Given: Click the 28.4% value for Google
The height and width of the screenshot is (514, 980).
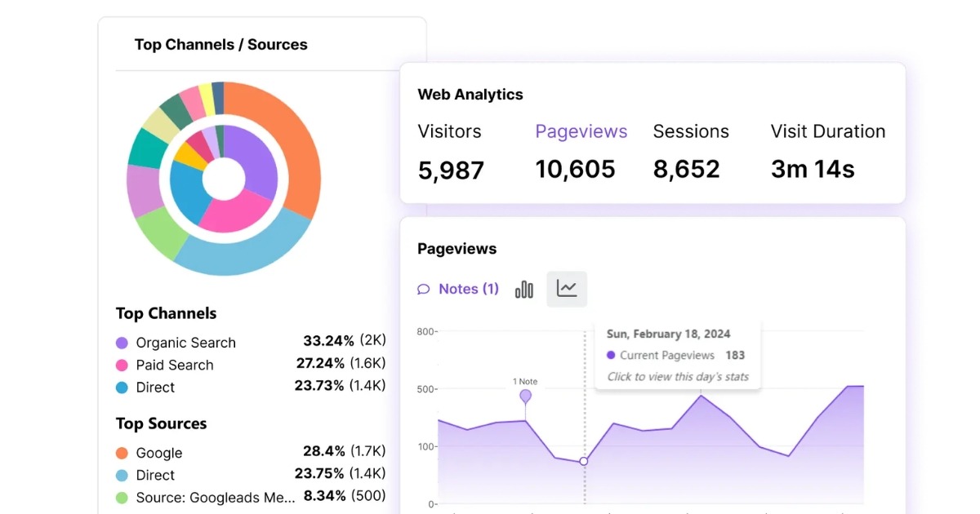Looking at the screenshot, I should click(323, 450).
